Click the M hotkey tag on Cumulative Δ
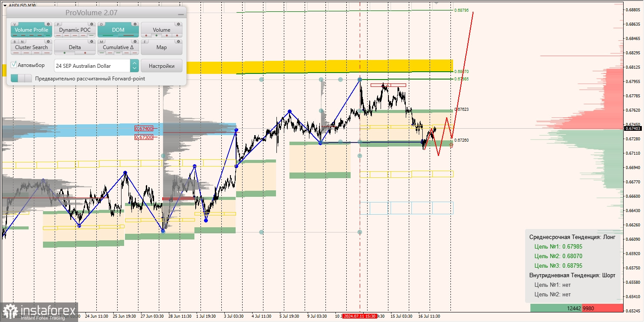644x322 pixels. pos(102,42)
